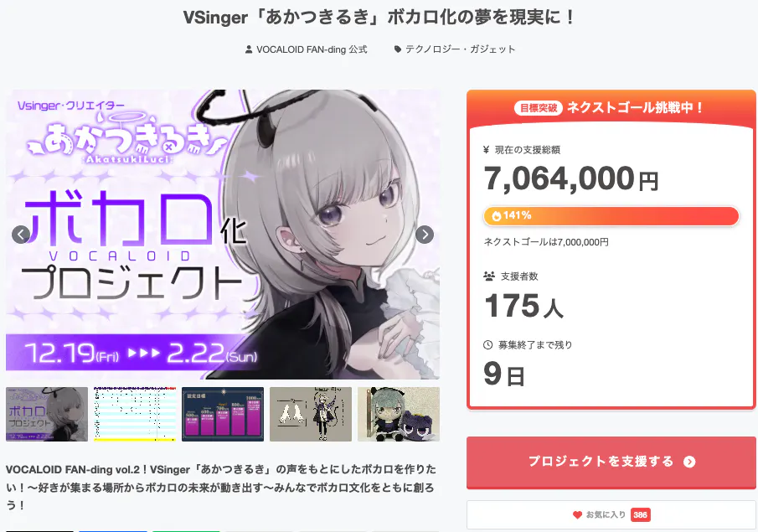Click the yen icon near 現在の支援総額
Image resolution: width=758 pixels, height=532 pixels.
(x=487, y=150)
